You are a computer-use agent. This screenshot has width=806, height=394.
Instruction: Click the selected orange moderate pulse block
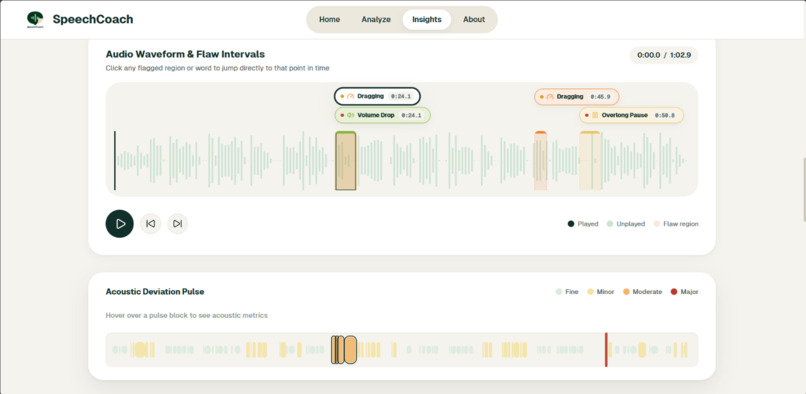(x=350, y=350)
